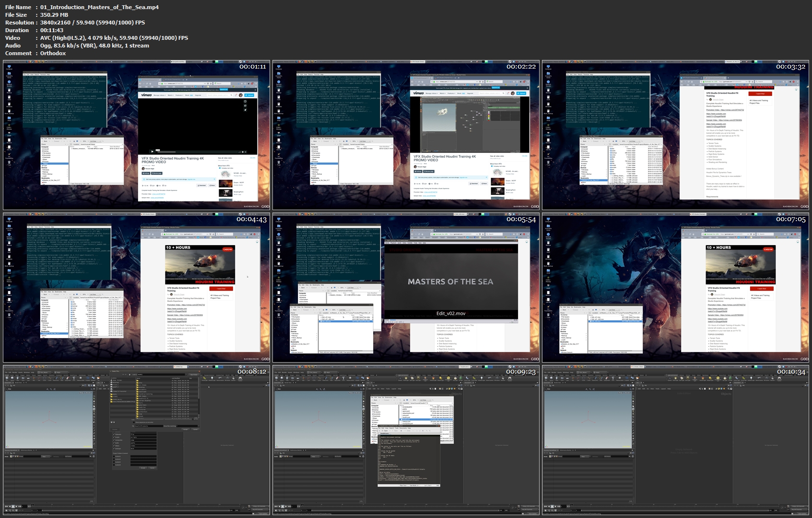
Task: Click Accept in the 00:08:12 project dialog
Action: tap(143, 468)
